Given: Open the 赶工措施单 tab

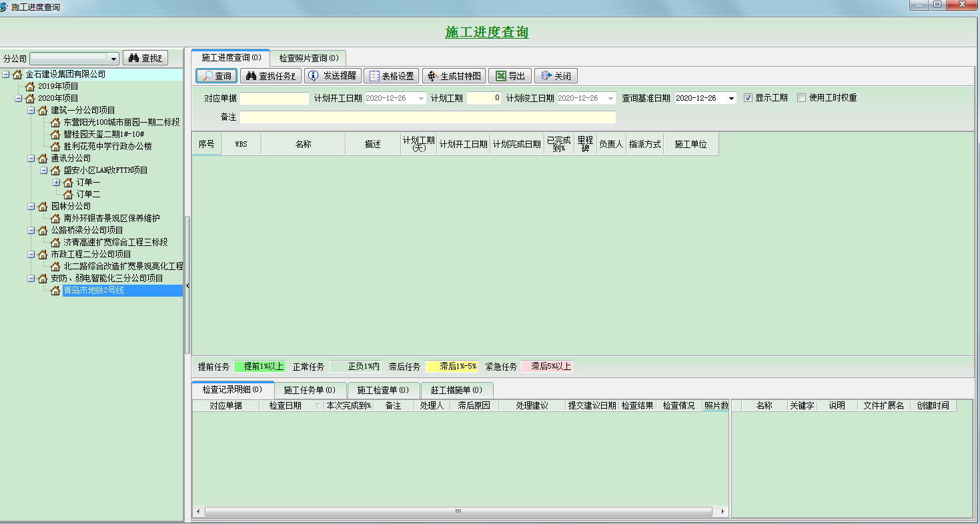Looking at the screenshot, I should click(456, 390).
